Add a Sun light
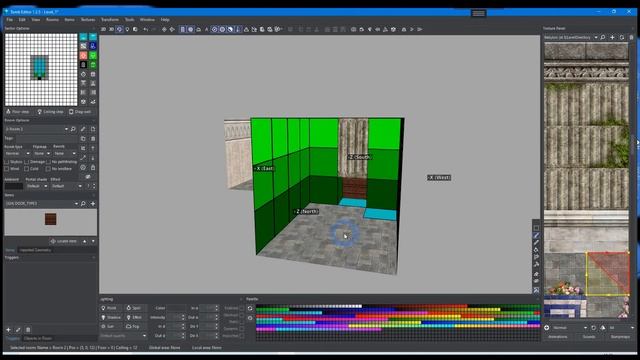The width and height of the screenshot is (640, 360). [x=111, y=327]
